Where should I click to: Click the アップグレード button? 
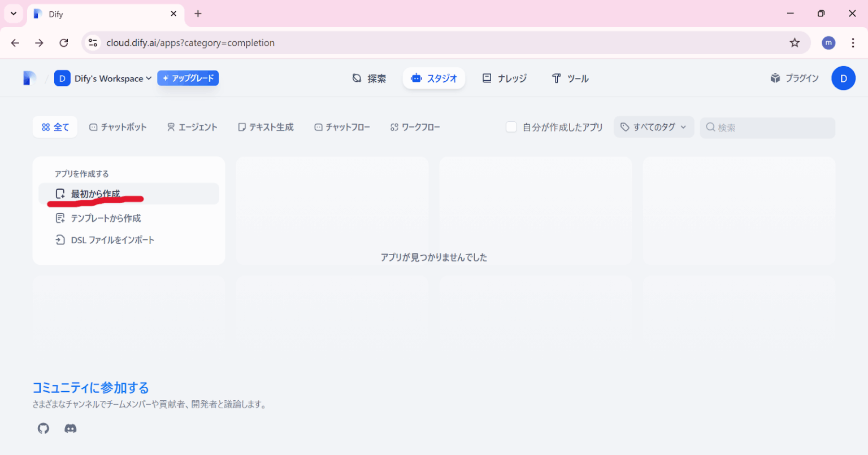pyautogui.click(x=188, y=78)
